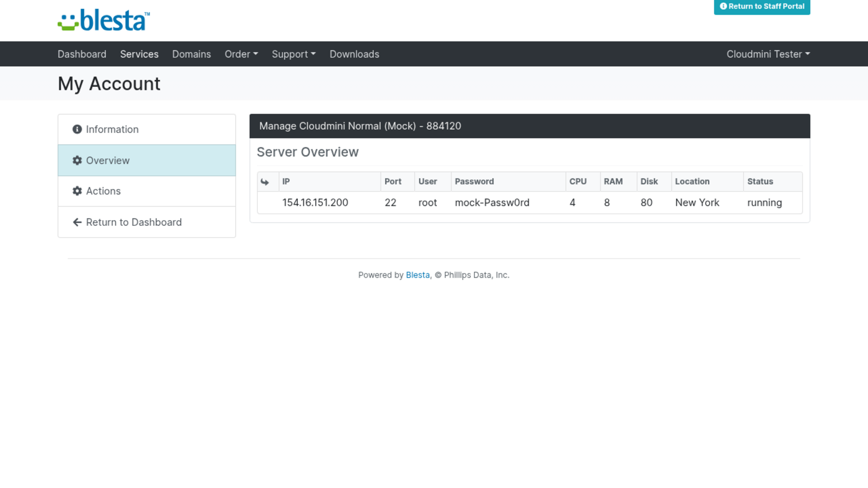Click the Phillips Data, Inc. footer text
This screenshot has width=868, height=488.
tap(476, 275)
